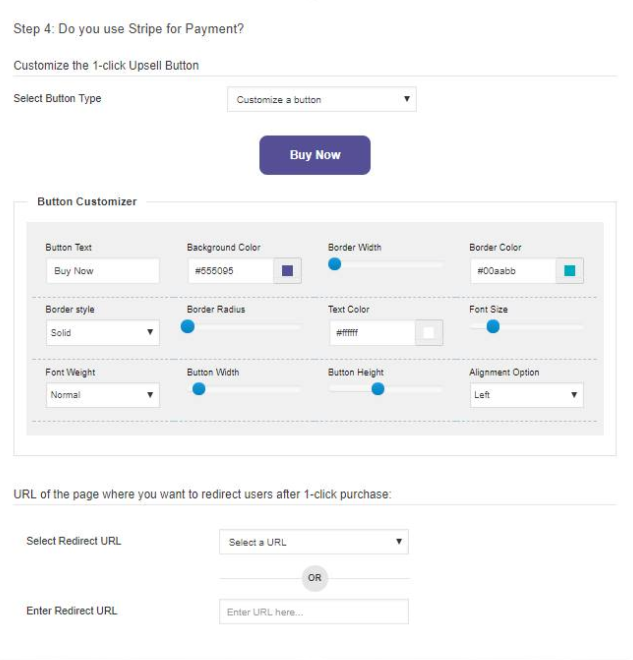Click the Text Color hex input
The height and width of the screenshot is (660, 633).
[371, 333]
